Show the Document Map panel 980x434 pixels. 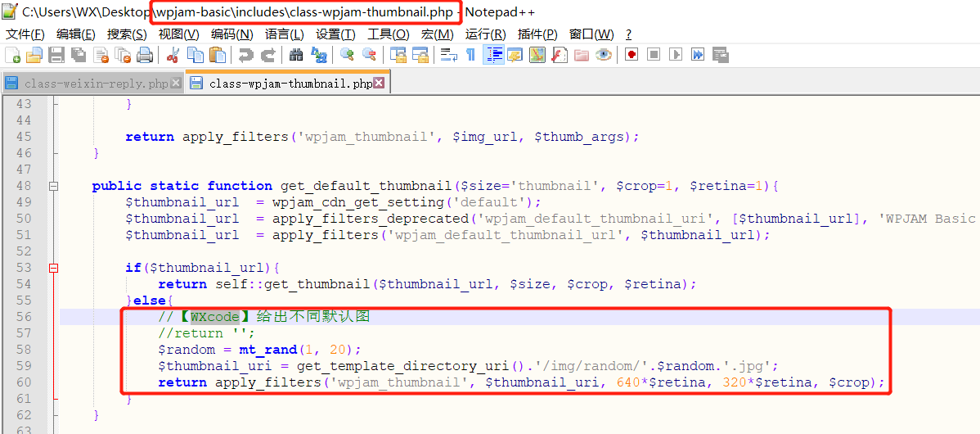point(537,55)
